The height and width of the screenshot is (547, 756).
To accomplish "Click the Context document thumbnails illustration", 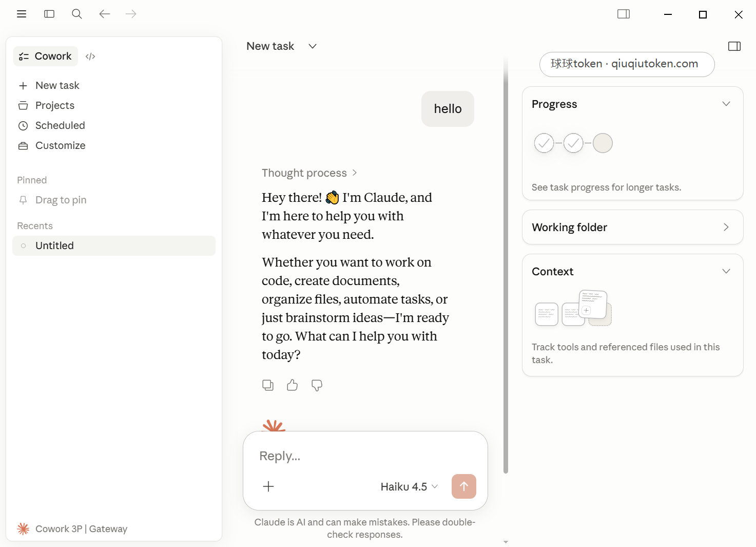I will [x=573, y=308].
